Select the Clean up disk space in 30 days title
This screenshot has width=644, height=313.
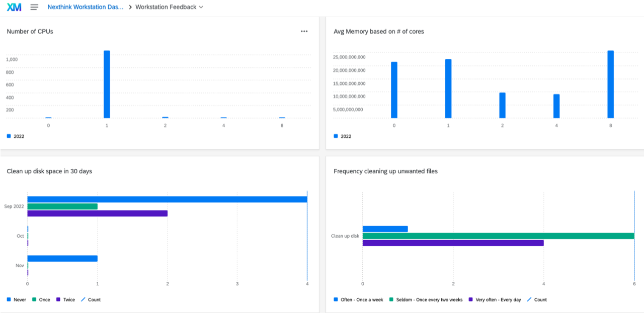point(49,171)
